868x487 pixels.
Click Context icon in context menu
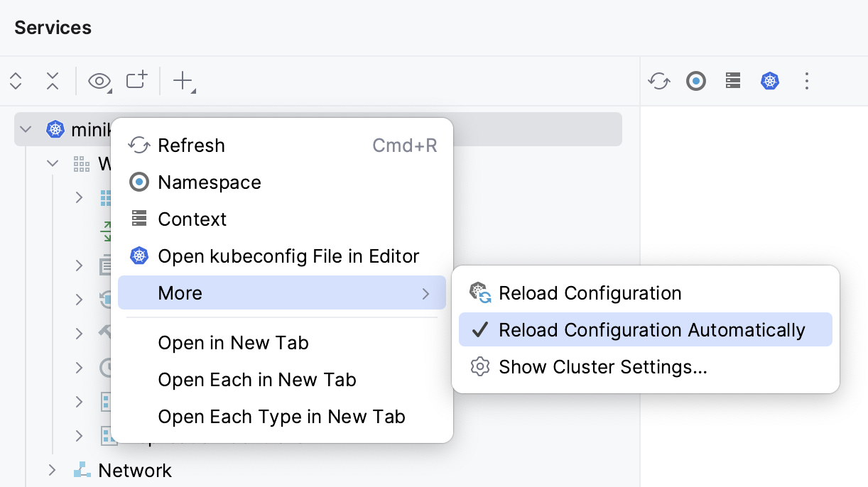coord(139,219)
